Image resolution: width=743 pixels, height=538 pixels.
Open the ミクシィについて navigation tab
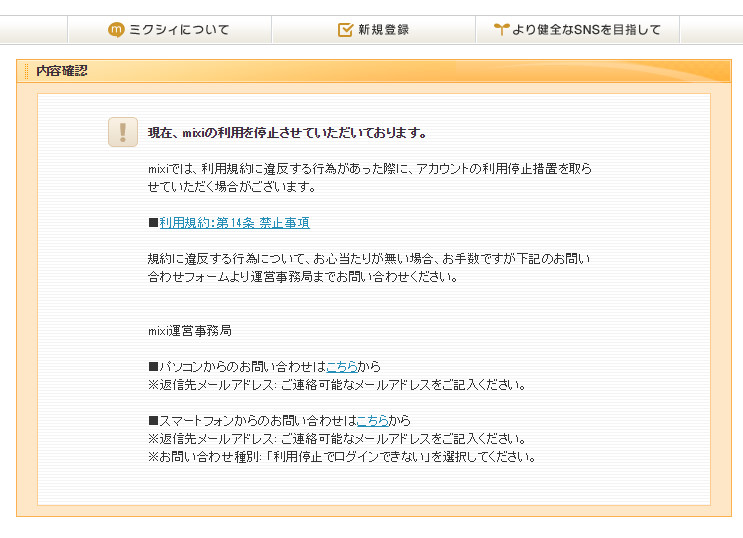(x=169, y=30)
